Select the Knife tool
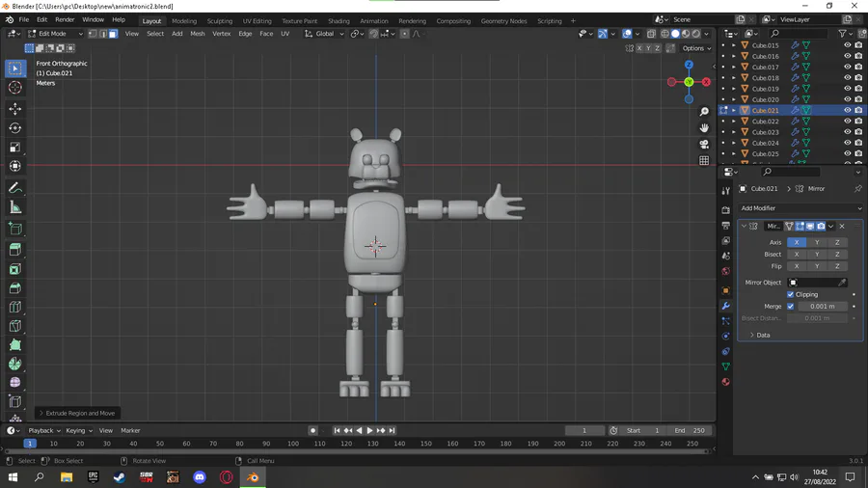The image size is (868, 488). tap(14, 326)
